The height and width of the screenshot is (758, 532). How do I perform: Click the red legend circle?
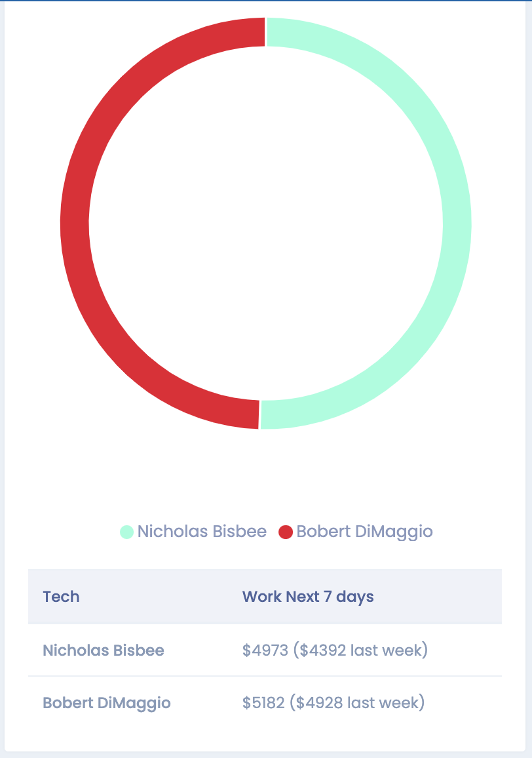(x=286, y=532)
